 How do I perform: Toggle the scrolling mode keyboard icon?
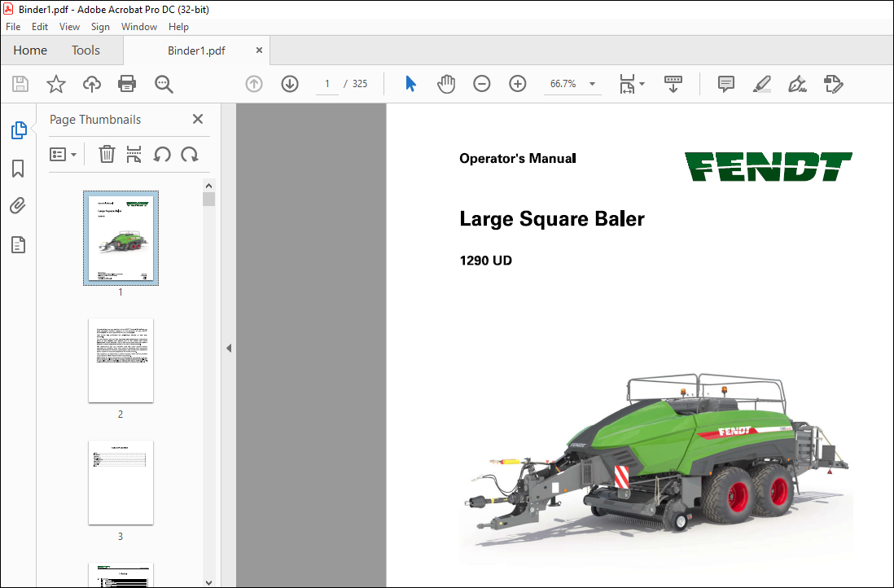(x=673, y=84)
